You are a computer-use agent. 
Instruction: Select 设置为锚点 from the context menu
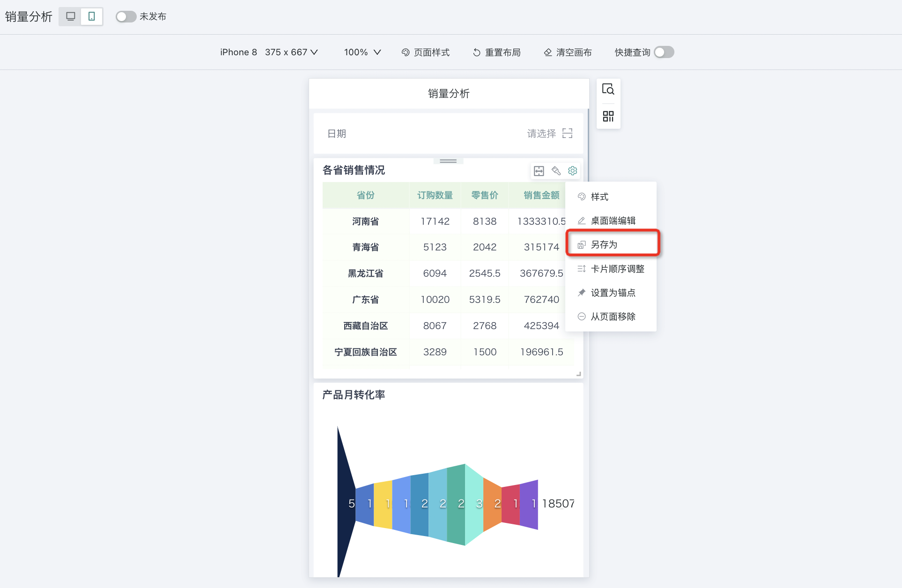pos(611,293)
